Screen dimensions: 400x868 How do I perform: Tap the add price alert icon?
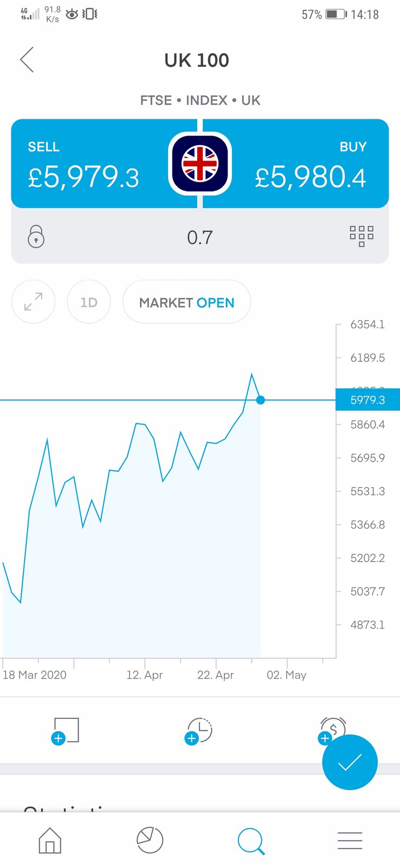(x=332, y=730)
